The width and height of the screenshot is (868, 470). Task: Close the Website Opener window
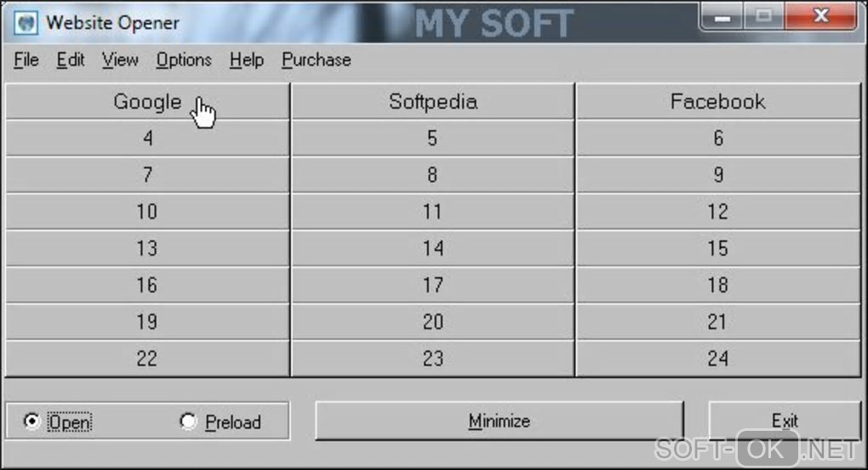tap(820, 17)
